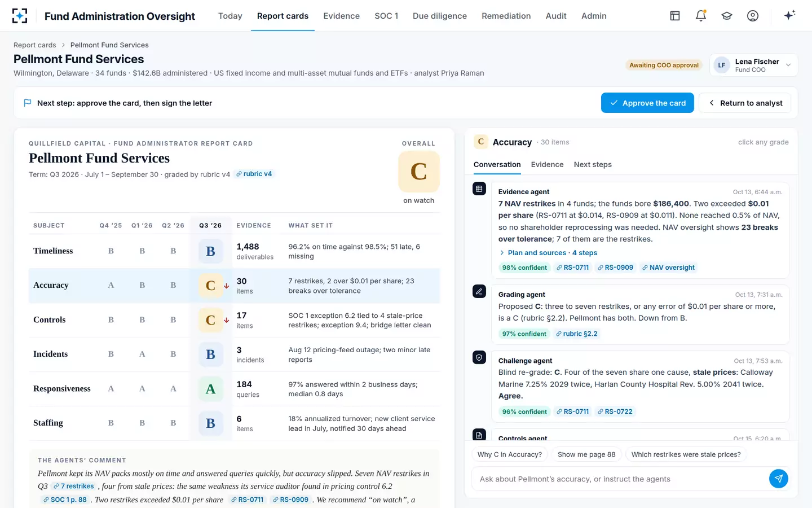Go to the Today nav item
The width and height of the screenshot is (812, 508).
[x=230, y=16]
